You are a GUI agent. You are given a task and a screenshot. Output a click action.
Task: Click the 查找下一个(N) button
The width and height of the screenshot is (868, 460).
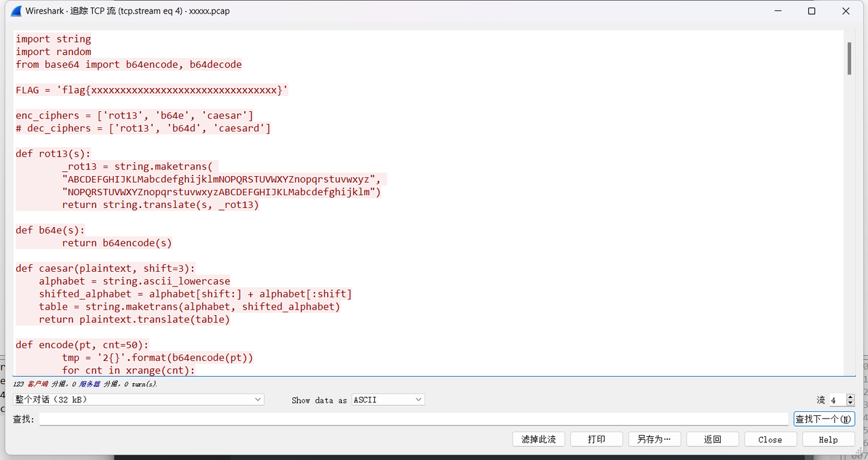[823, 419]
